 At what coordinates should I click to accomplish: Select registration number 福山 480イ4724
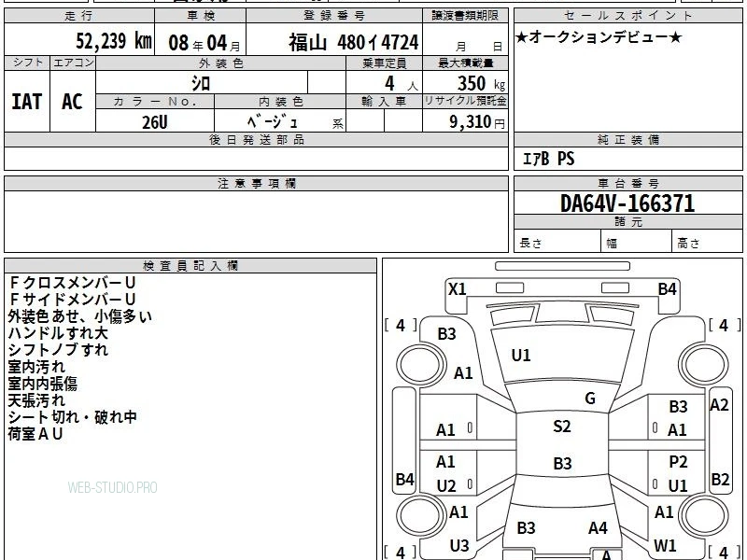click(x=354, y=43)
